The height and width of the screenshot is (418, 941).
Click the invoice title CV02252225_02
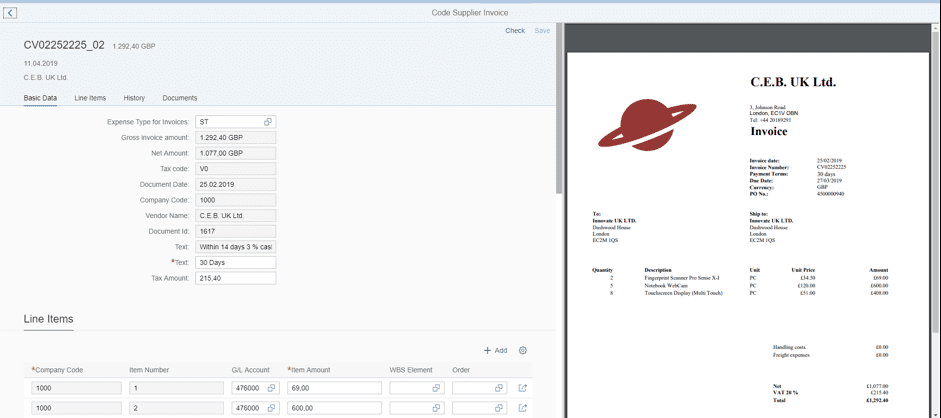pos(64,45)
